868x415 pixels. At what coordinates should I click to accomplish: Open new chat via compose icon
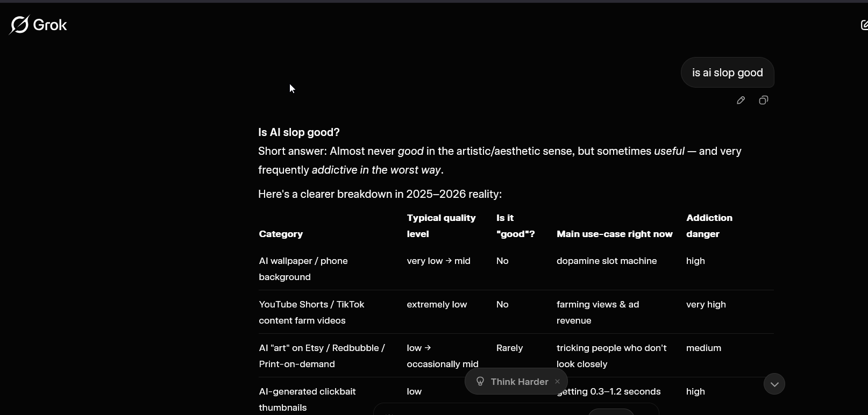tap(864, 25)
